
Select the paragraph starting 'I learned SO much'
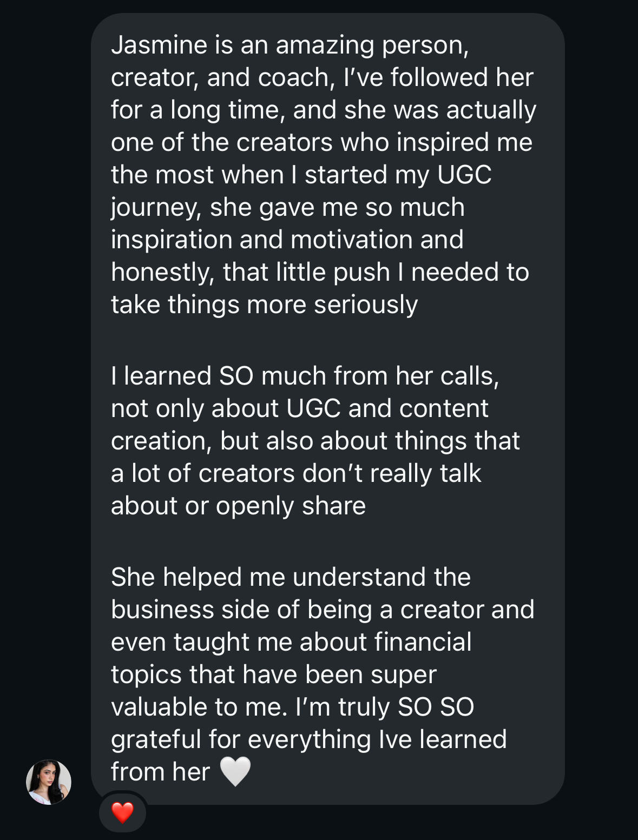point(315,441)
